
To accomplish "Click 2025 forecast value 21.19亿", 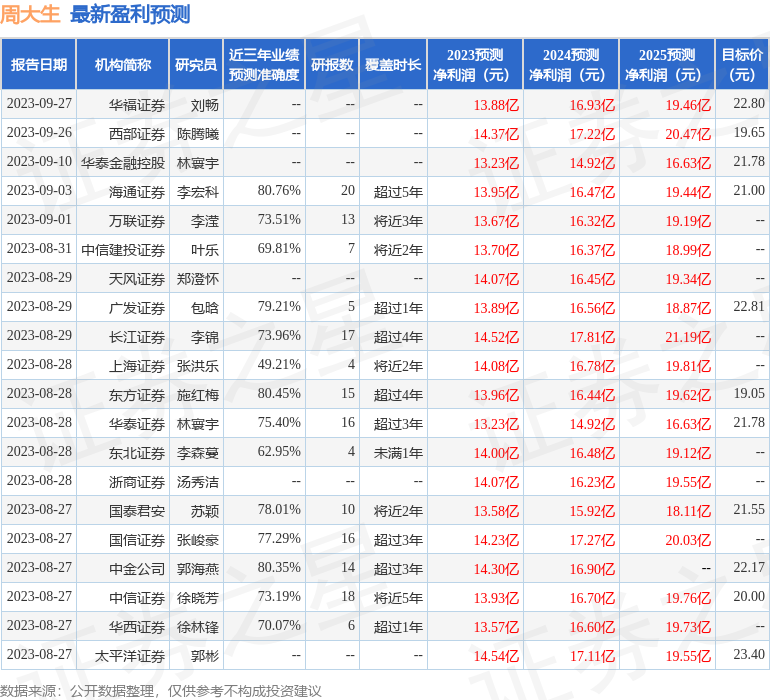I will click(688, 337).
